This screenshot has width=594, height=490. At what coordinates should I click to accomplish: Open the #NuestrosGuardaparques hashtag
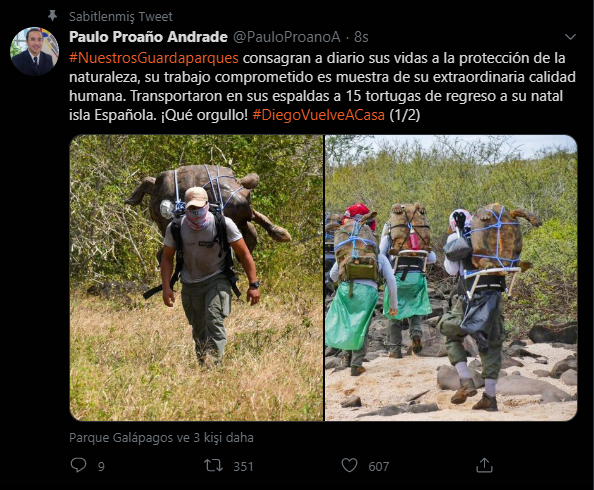(154, 58)
